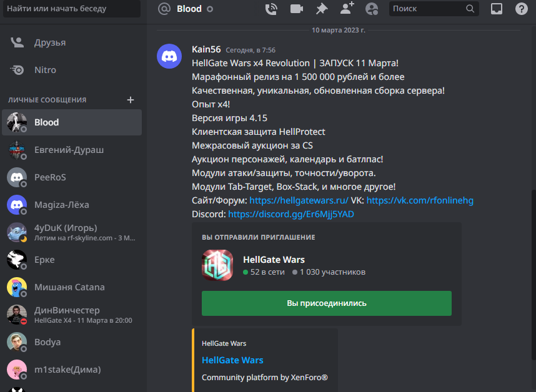Click the green Вы присоединились button

327,303
